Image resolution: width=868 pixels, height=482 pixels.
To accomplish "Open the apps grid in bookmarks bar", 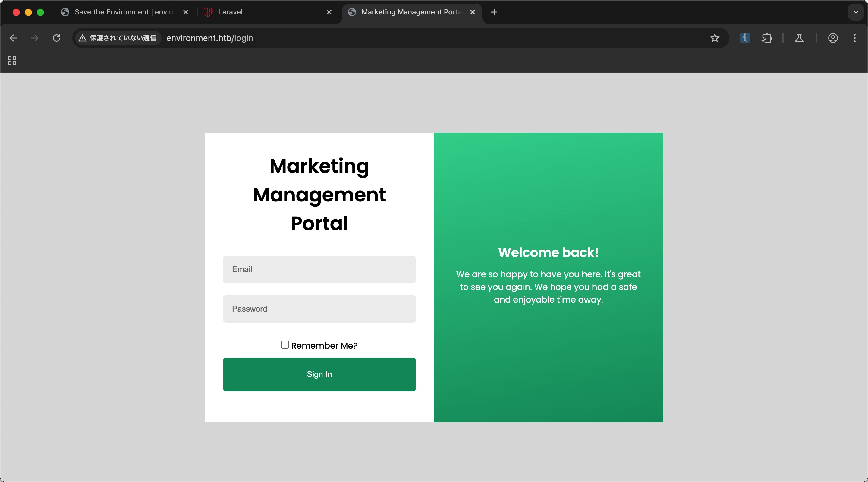I will pos(12,60).
